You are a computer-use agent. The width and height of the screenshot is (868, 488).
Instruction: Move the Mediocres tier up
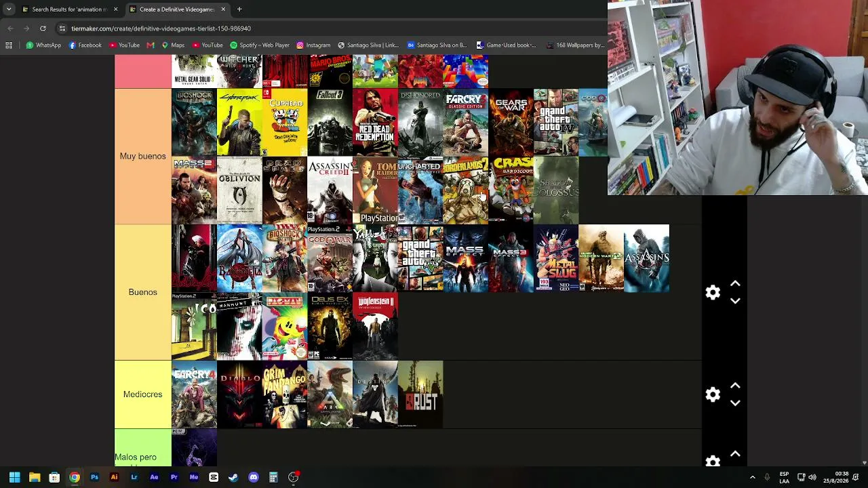(x=735, y=386)
